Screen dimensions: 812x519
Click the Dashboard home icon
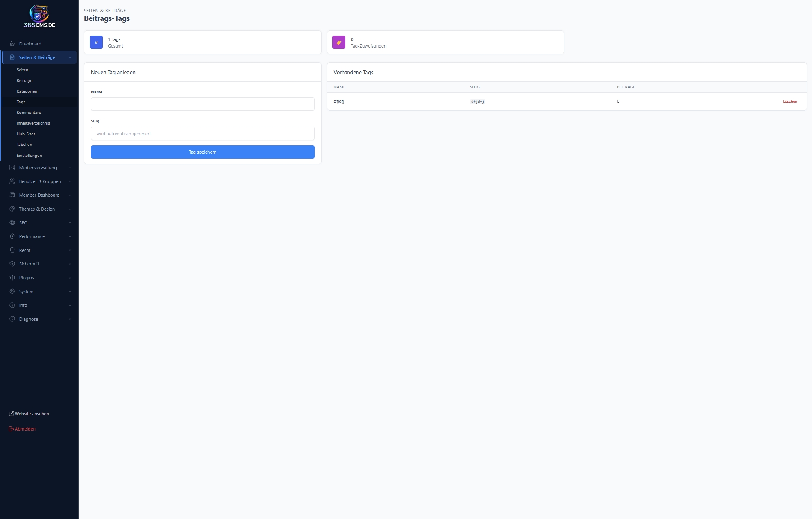[12, 44]
